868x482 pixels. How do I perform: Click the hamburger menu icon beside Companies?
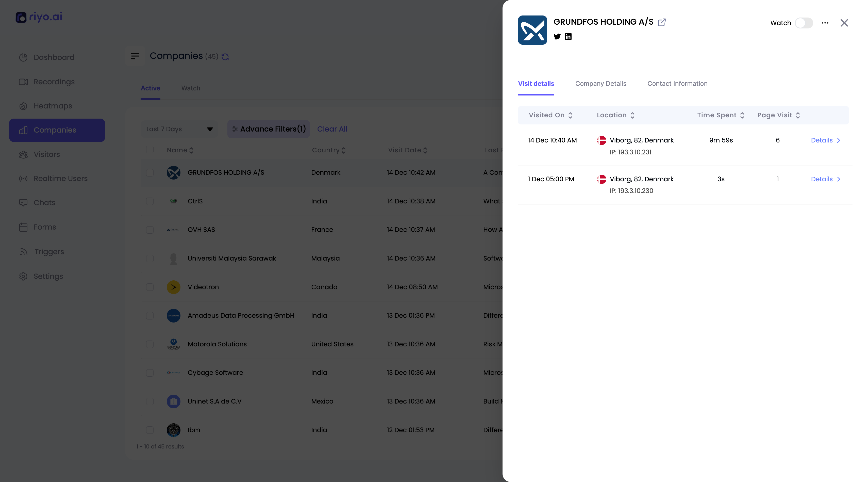[135, 56]
